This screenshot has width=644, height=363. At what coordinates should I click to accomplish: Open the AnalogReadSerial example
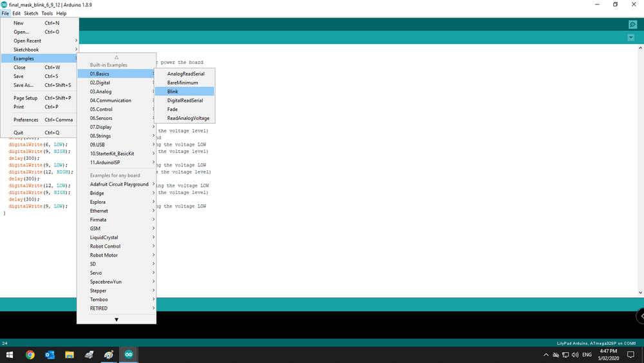[x=184, y=74]
